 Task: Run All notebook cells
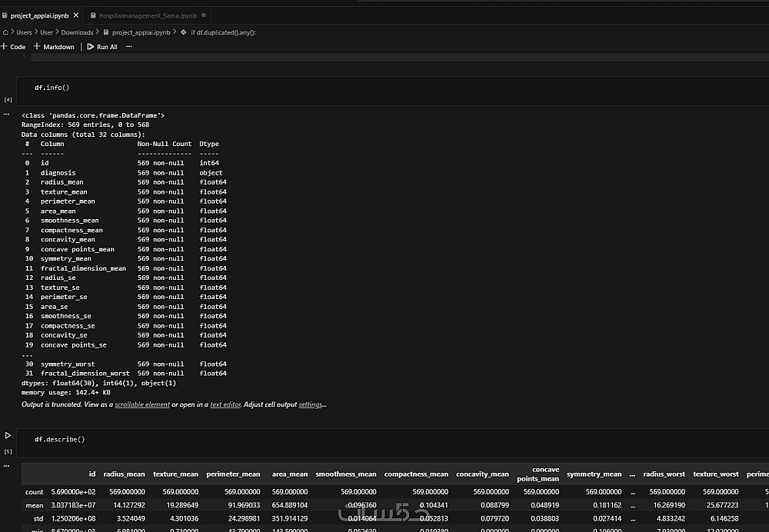102,47
